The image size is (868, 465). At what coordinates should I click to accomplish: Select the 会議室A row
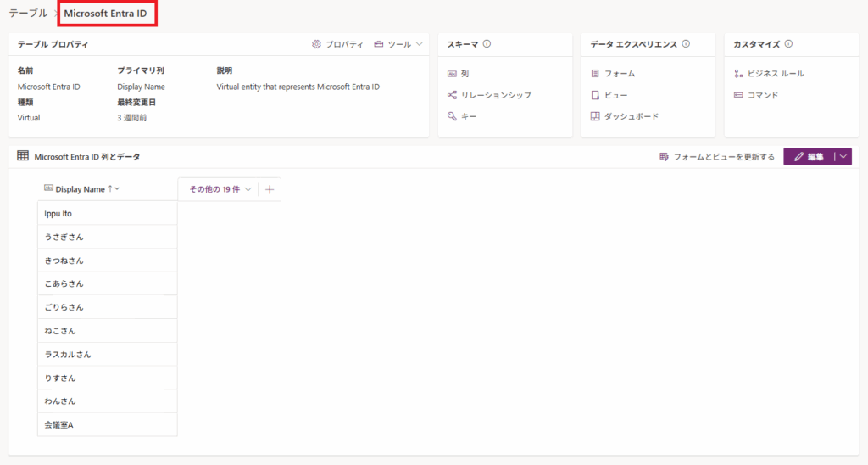108,424
